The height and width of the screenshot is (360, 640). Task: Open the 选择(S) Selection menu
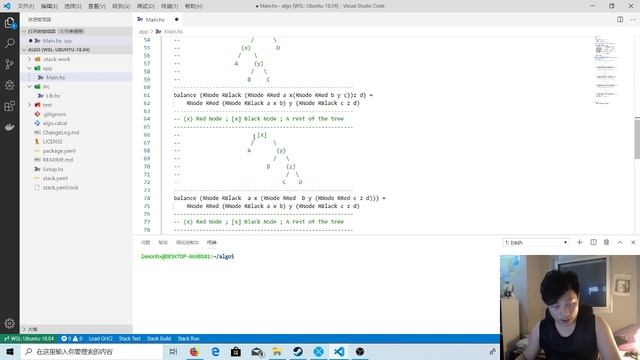73,6
